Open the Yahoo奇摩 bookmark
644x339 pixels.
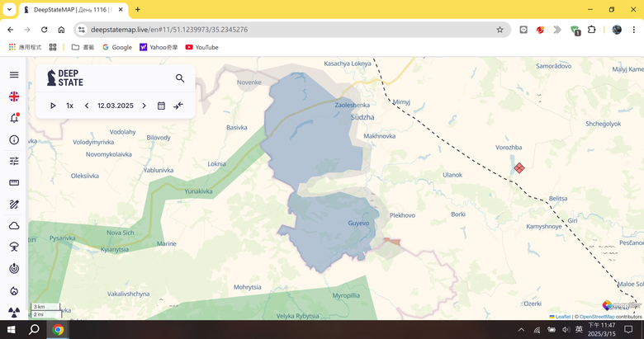click(x=159, y=47)
